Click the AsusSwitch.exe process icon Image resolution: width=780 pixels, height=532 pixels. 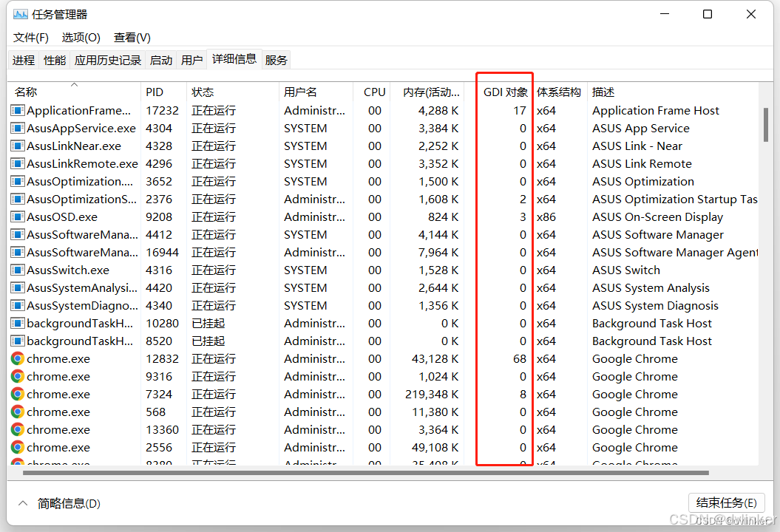[x=18, y=270]
